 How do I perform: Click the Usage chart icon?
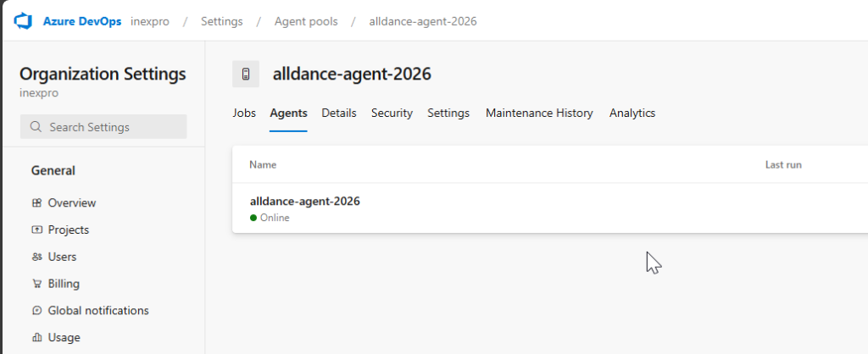(36, 338)
